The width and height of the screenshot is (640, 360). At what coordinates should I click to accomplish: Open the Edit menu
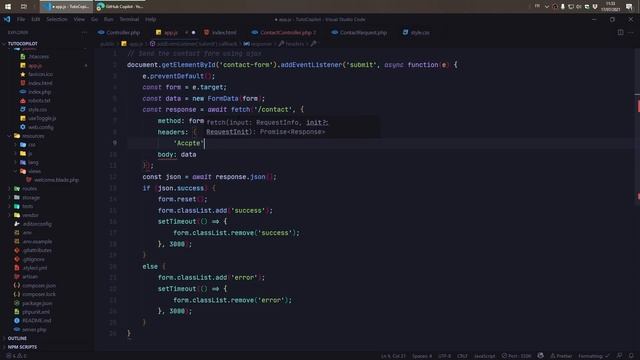pos(36,19)
